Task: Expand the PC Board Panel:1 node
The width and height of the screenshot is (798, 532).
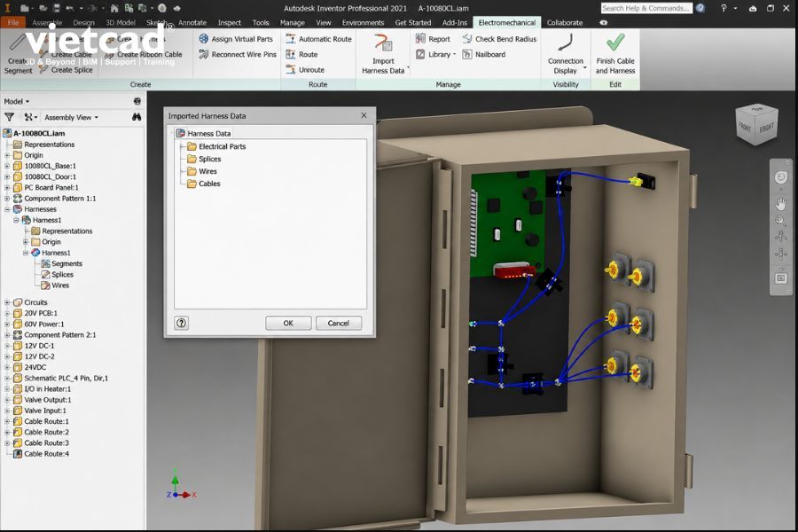Action: pos(7,187)
